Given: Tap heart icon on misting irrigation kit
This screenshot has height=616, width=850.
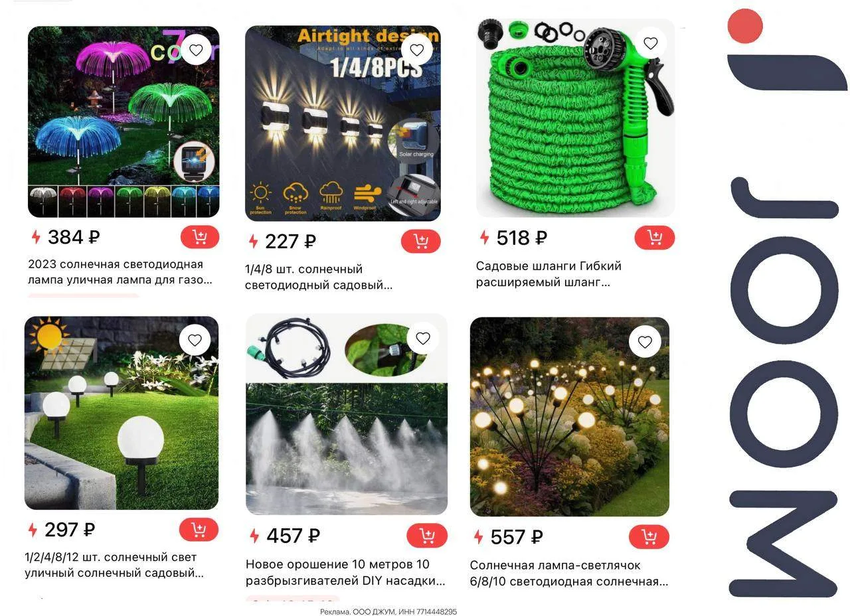Looking at the screenshot, I should click(x=423, y=339).
